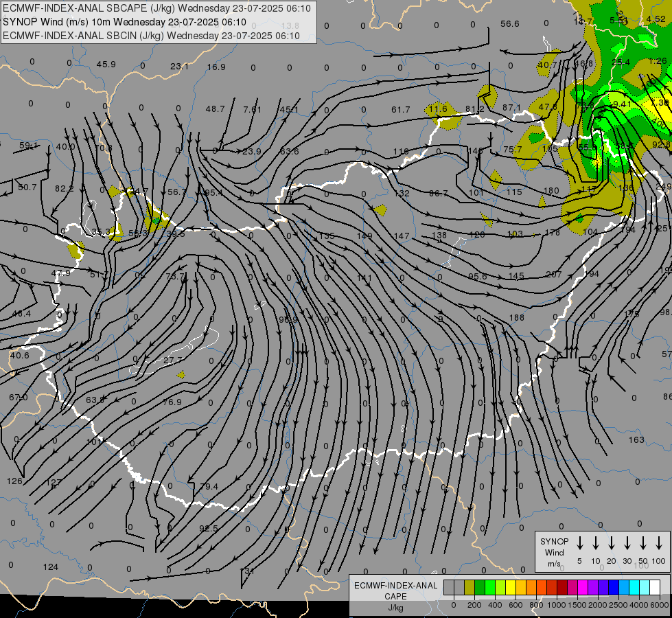Click the 800 tick label on CAPE scale
The image size is (672, 618).
[536, 605]
